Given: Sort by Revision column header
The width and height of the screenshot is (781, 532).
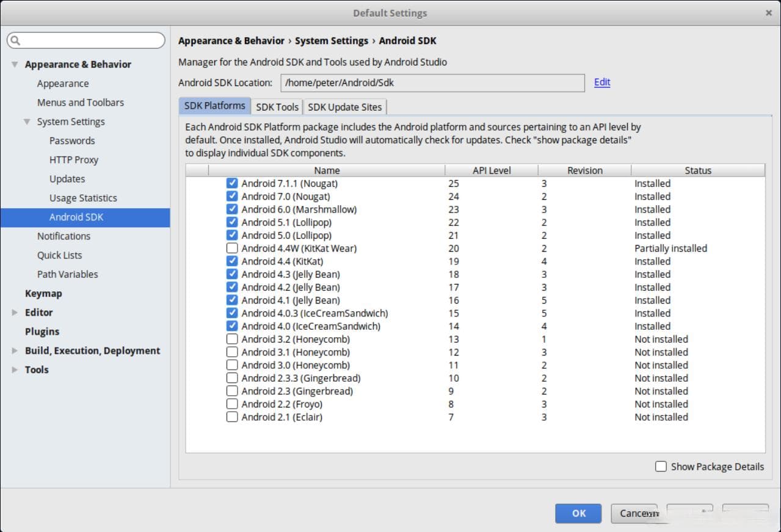Looking at the screenshot, I should 585,170.
